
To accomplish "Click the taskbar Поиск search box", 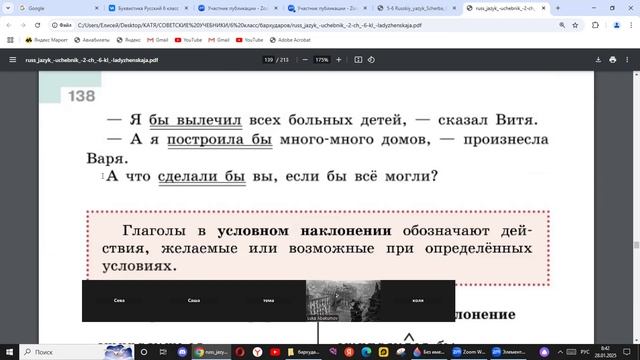I will coord(77,352).
